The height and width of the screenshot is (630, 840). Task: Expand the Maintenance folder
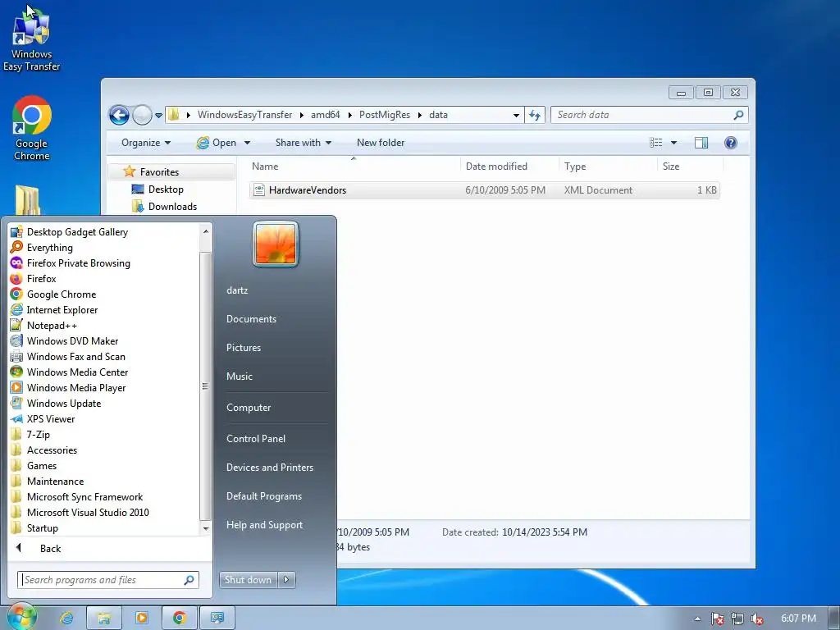[55, 481]
